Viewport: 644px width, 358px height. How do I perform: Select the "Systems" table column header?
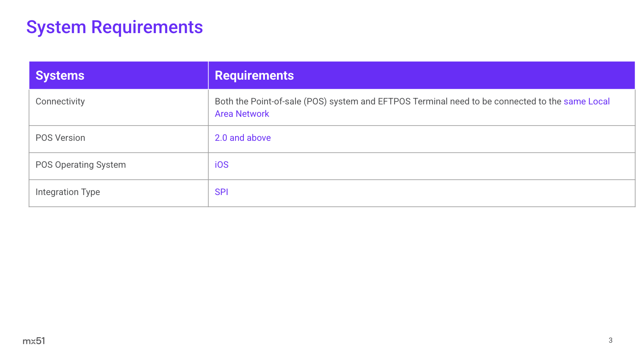(x=60, y=75)
